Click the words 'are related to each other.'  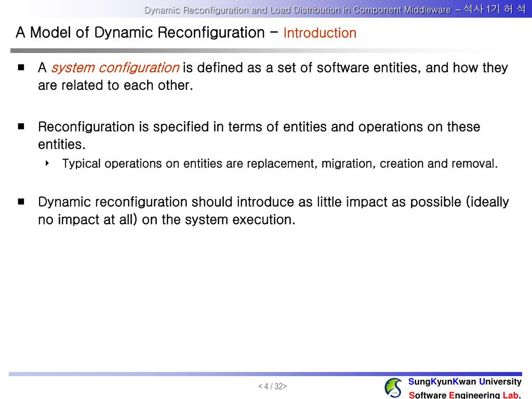(115, 85)
